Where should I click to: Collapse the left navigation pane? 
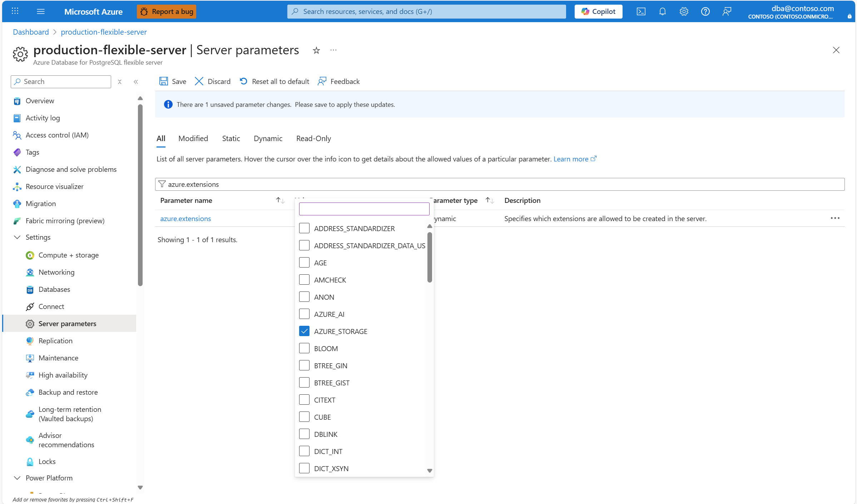pos(136,82)
